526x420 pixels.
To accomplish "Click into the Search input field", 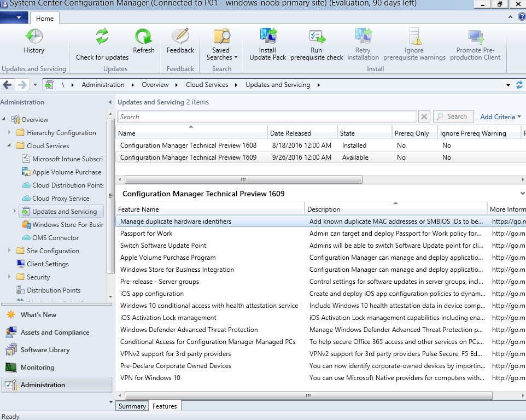I will click(x=267, y=116).
